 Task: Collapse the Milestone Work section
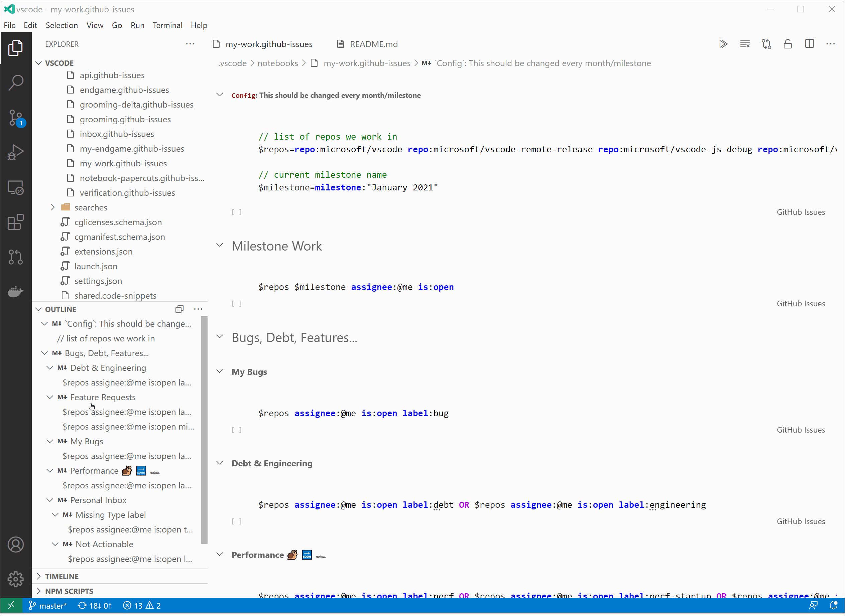click(220, 245)
